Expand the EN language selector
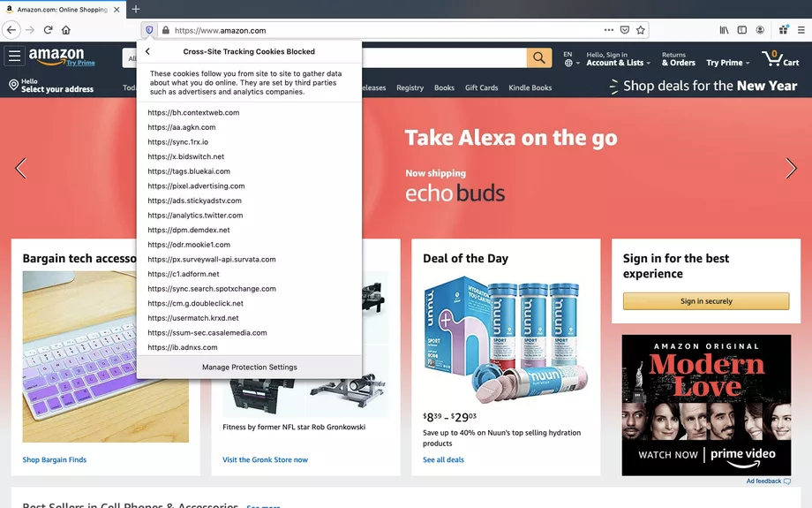812x508 pixels. tap(571, 58)
